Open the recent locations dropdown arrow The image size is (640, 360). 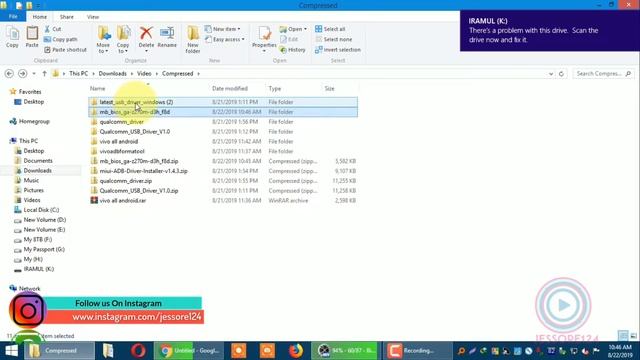[x=34, y=74]
